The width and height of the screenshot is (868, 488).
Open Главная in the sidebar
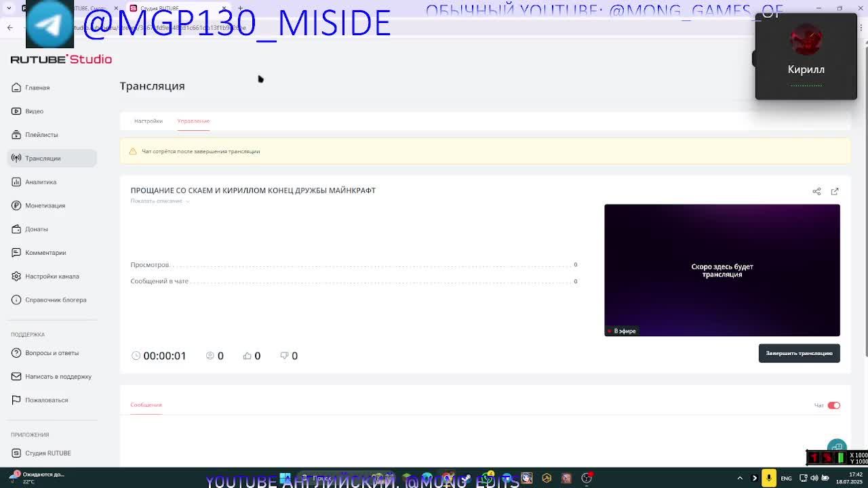click(x=37, y=87)
